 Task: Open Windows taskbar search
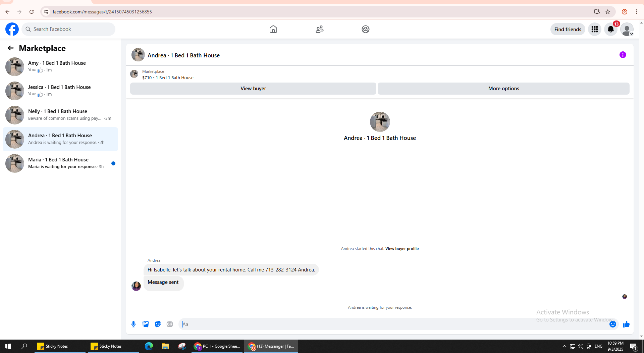coord(24,346)
